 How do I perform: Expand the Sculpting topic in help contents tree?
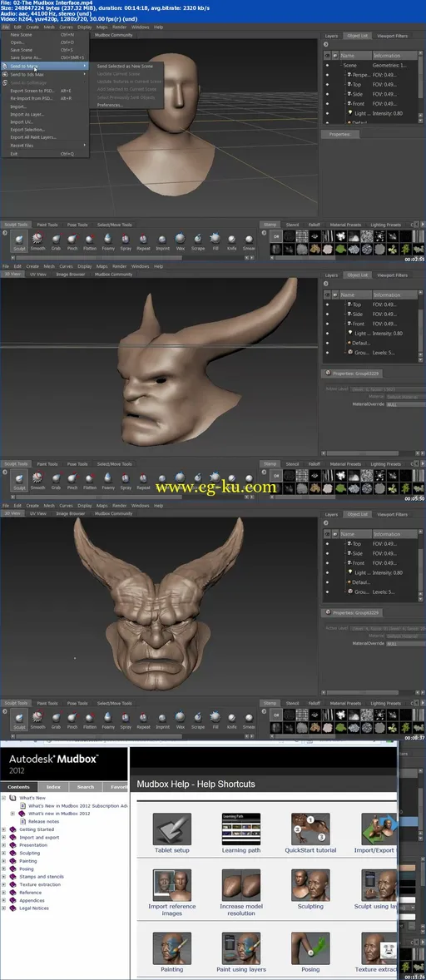tap(4, 853)
